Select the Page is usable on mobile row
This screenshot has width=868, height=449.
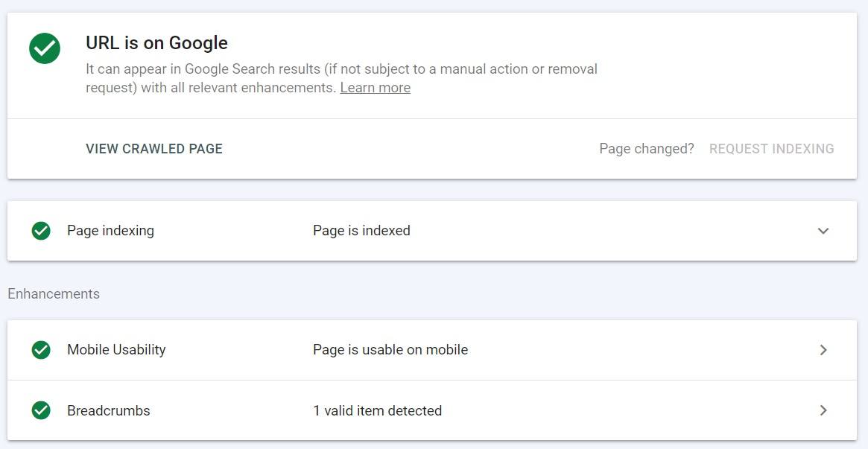390,349
